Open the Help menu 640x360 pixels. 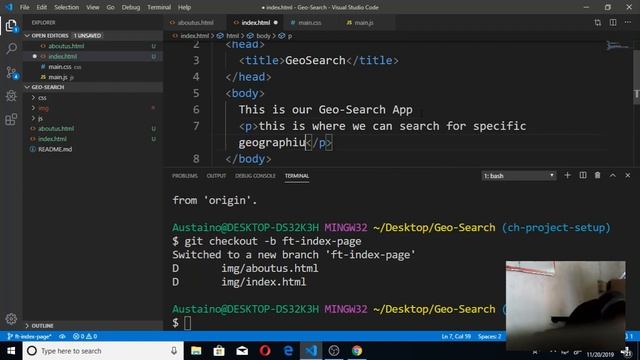[184, 7]
